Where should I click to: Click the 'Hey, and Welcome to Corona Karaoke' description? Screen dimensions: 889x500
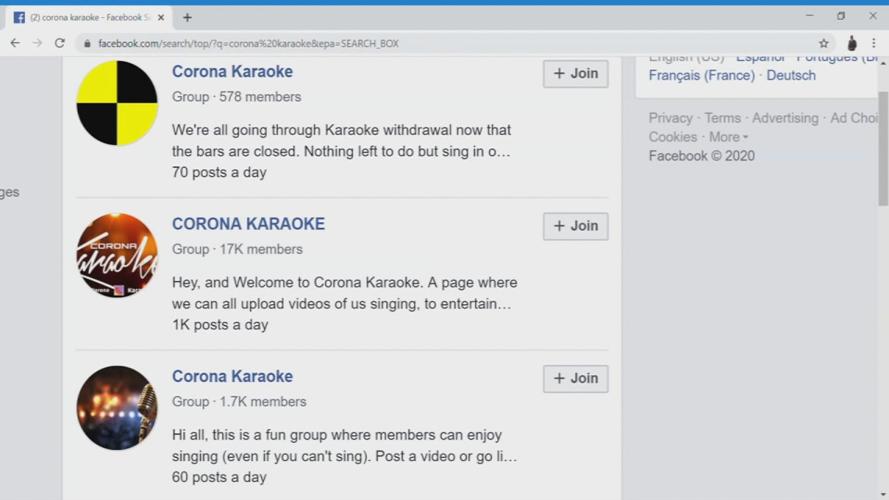point(345,293)
